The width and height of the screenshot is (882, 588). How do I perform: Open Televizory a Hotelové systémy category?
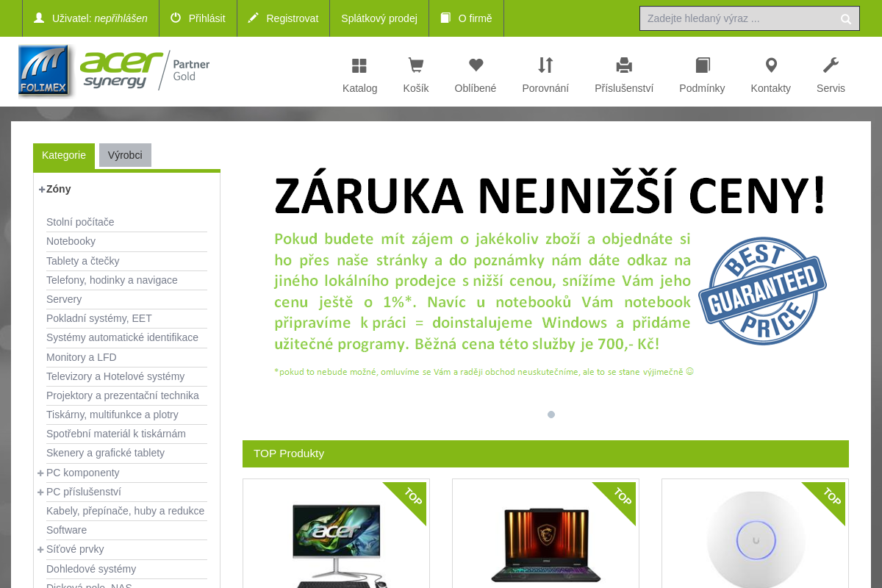pyautogui.click(x=115, y=376)
